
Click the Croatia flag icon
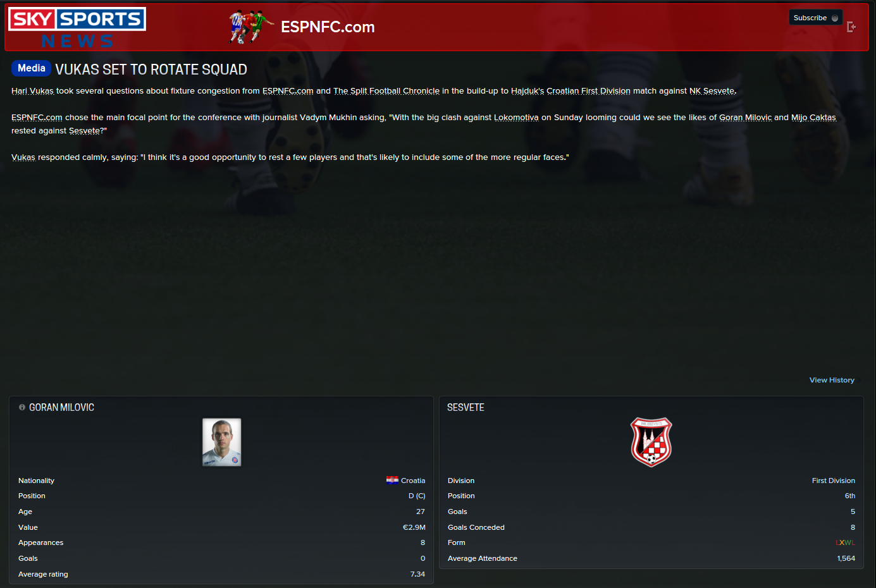[392, 480]
